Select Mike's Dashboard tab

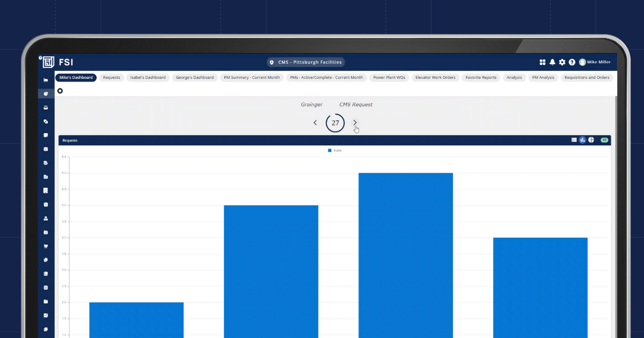point(76,77)
